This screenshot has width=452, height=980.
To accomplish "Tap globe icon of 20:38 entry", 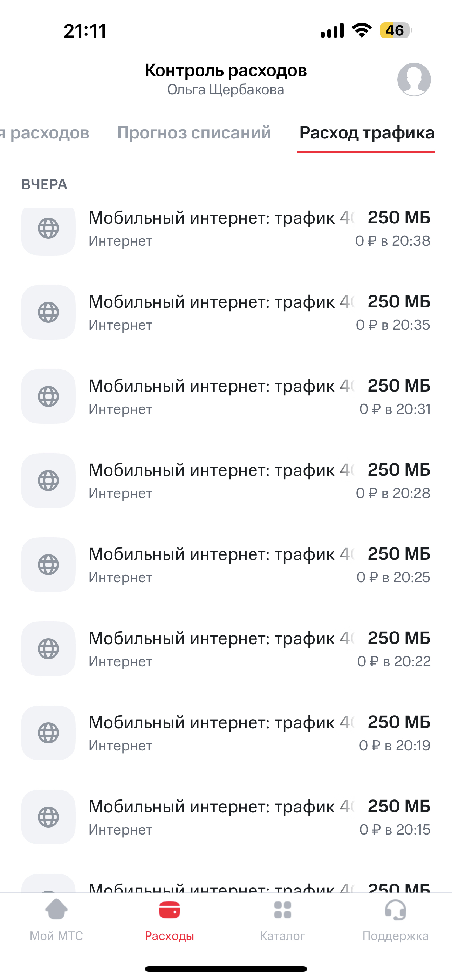I will (48, 229).
